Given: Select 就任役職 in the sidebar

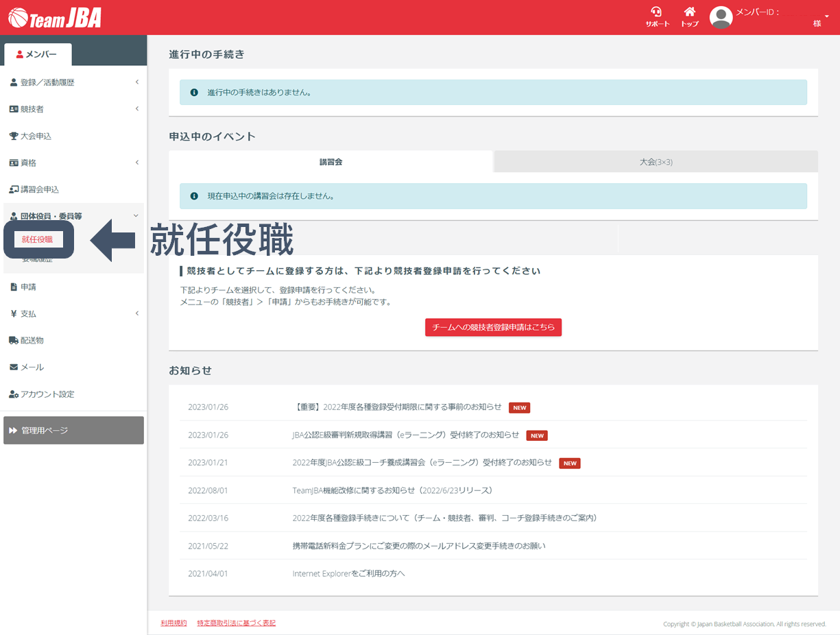Looking at the screenshot, I should (38, 239).
